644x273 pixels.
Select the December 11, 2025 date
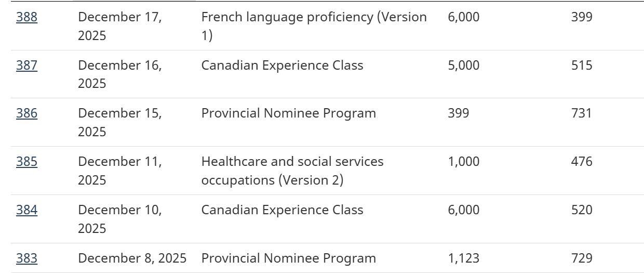tap(119, 171)
